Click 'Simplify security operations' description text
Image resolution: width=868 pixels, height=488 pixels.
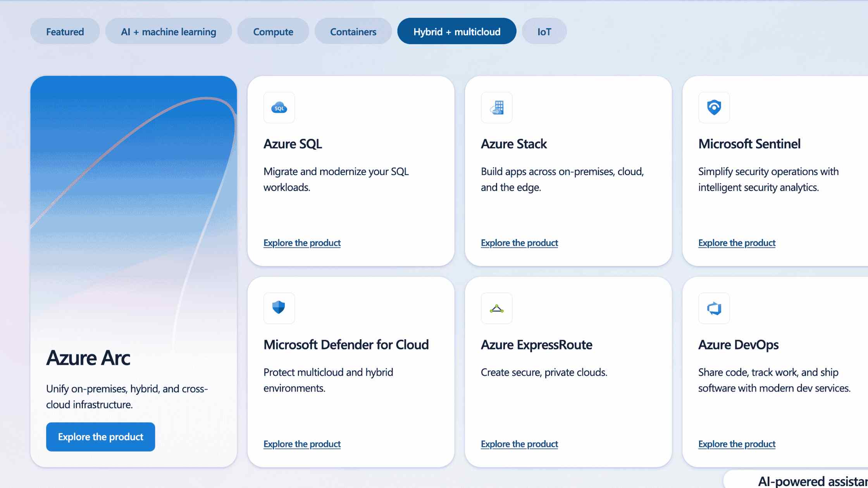coord(768,179)
